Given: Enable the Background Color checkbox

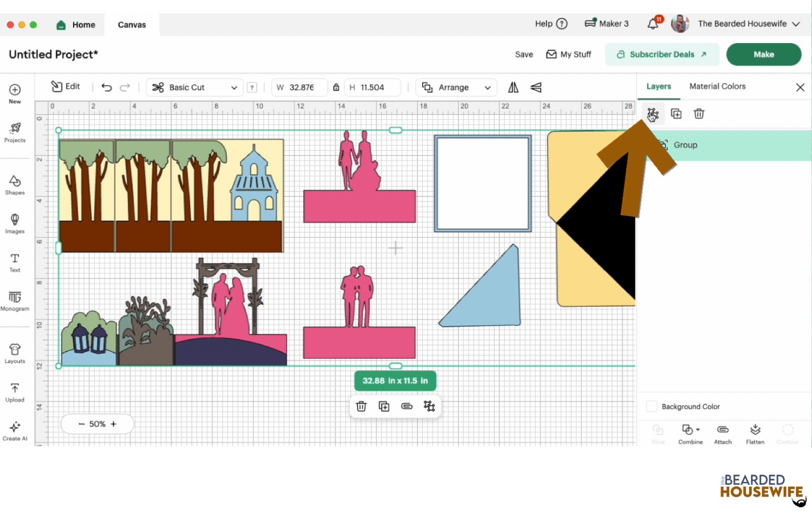Looking at the screenshot, I should (652, 406).
